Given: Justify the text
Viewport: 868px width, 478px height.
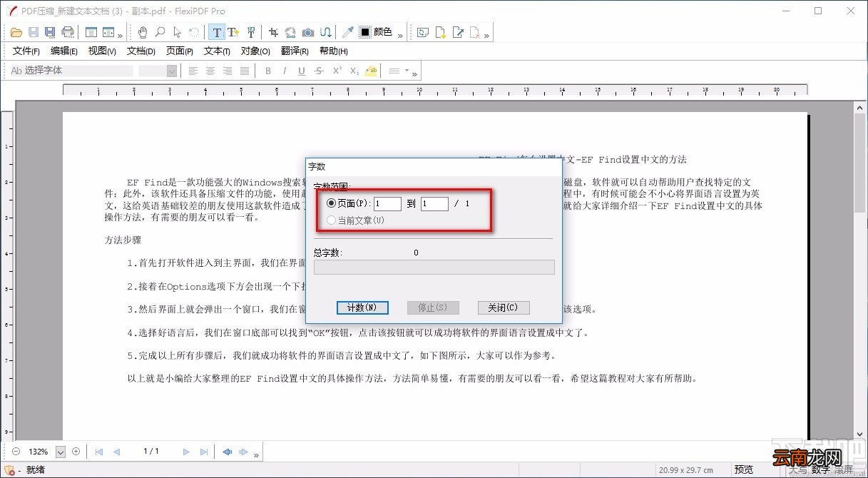Looking at the screenshot, I should pos(245,71).
